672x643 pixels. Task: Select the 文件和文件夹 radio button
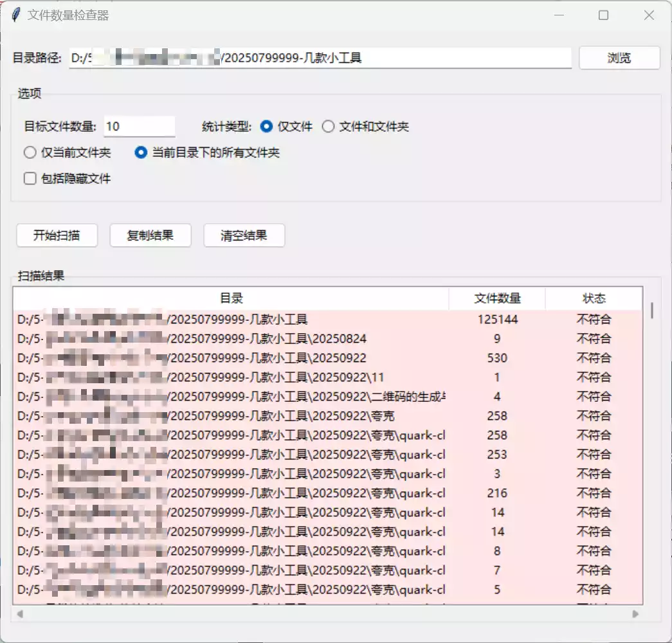(x=329, y=127)
